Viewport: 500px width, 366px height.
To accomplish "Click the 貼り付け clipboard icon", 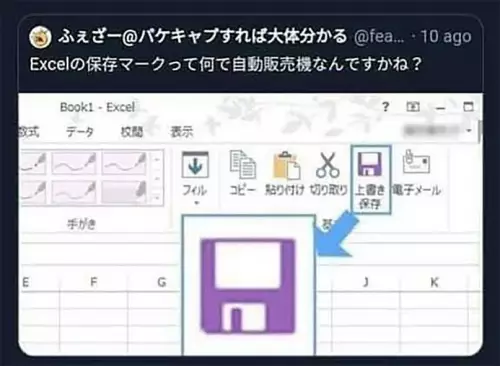I will [x=286, y=165].
